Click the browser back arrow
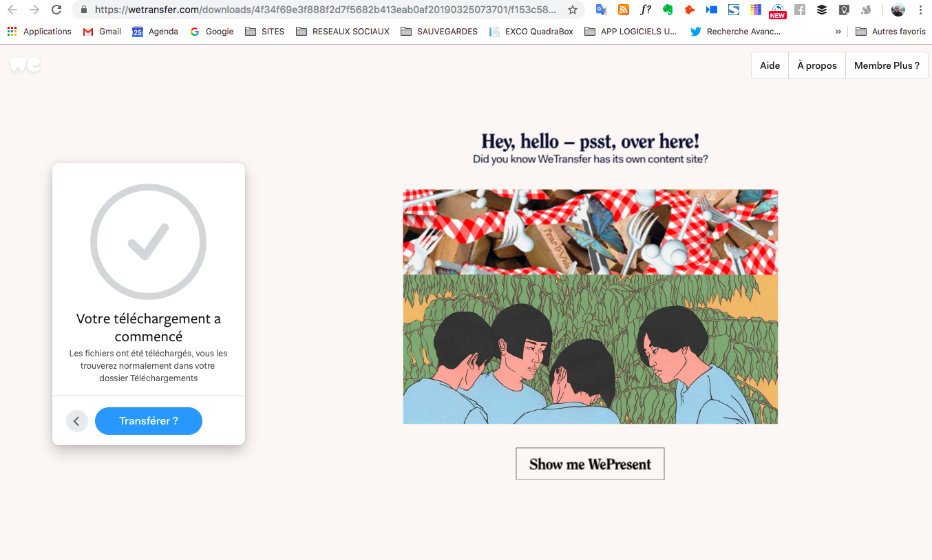 (x=12, y=10)
